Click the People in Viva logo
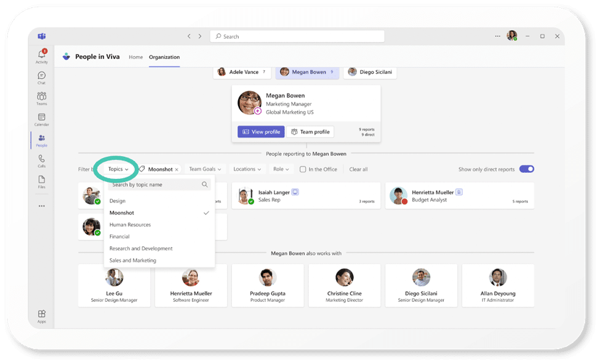This screenshot has width=600, height=364. (66, 57)
